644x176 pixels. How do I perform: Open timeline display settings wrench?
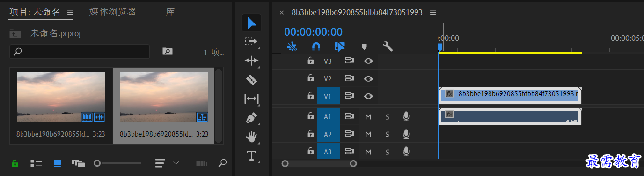(388, 46)
